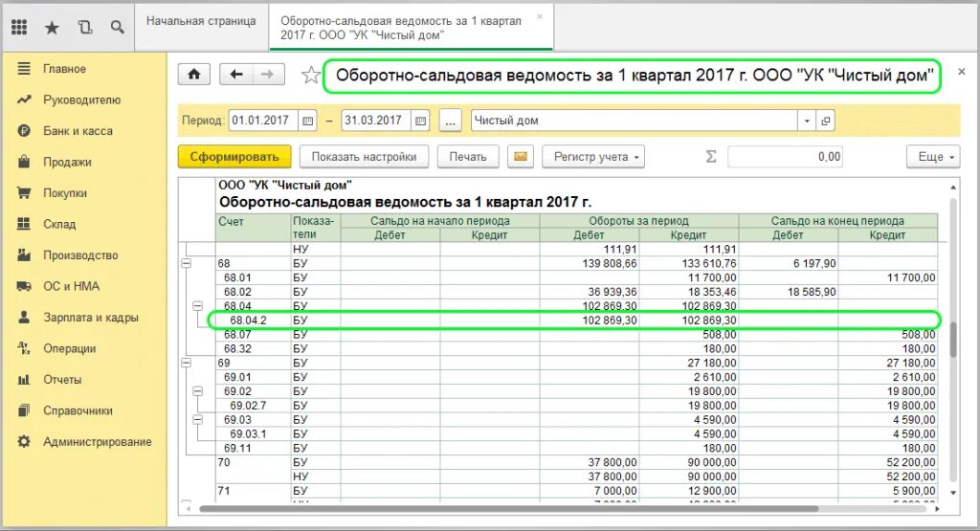Open the search magnifier icon

pos(117,27)
